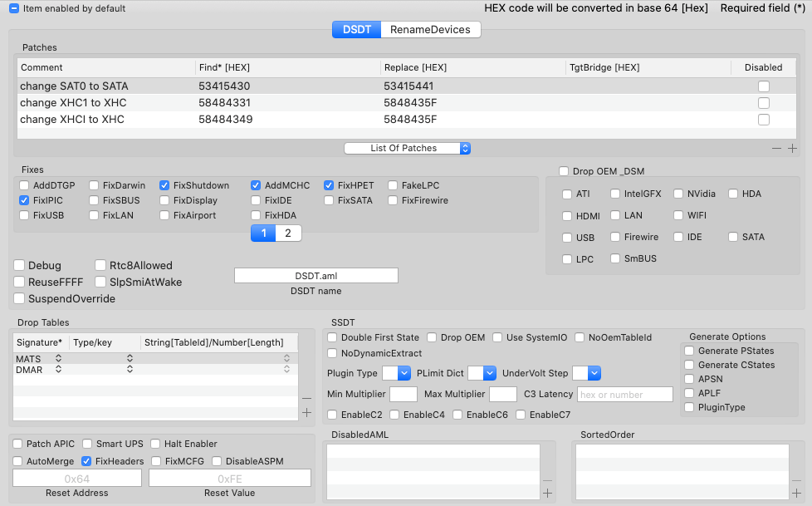Select the DSDT tab
This screenshot has height=506, width=812.
tap(356, 30)
